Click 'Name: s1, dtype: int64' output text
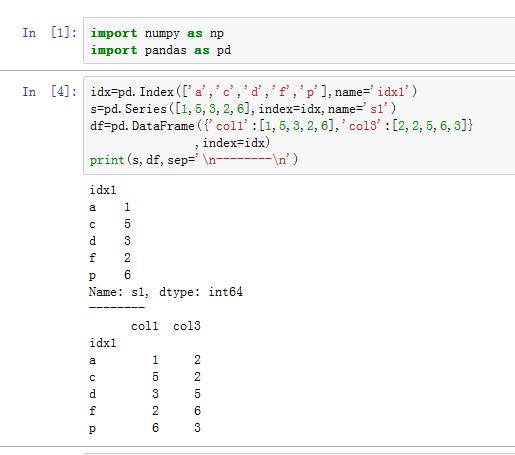The height and width of the screenshot is (455, 515). pyautogui.click(x=166, y=292)
